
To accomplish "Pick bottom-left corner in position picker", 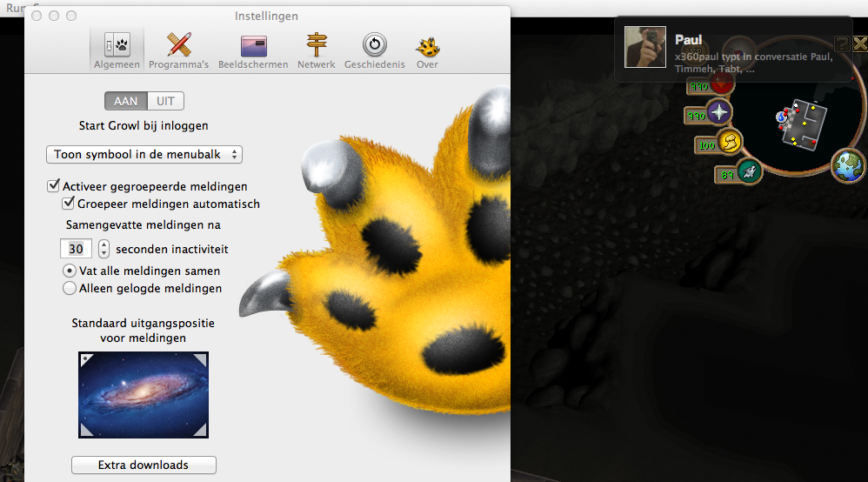I will pos(86,431).
